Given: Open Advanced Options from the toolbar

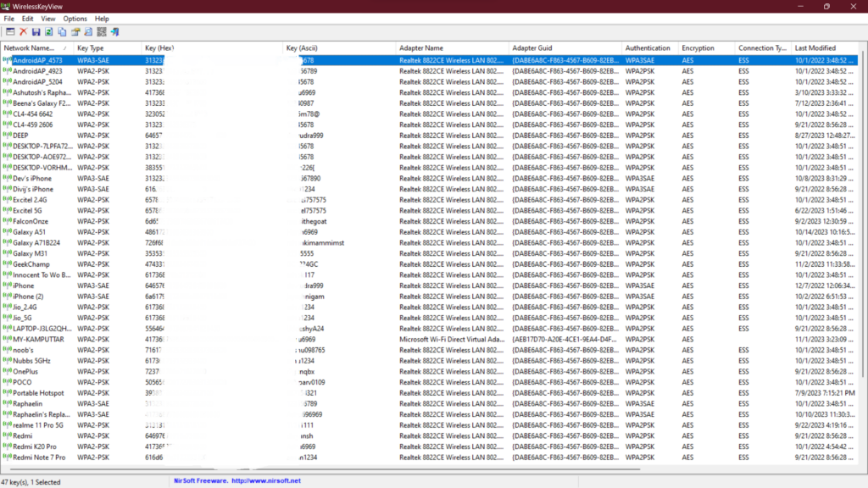Looking at the screenshot, I should tap(10, 31).
